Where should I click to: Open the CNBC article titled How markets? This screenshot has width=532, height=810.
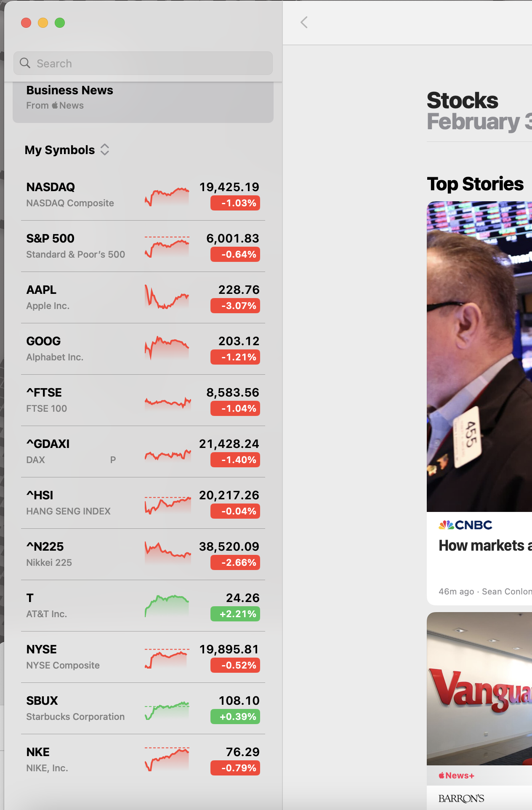(484, 545)
